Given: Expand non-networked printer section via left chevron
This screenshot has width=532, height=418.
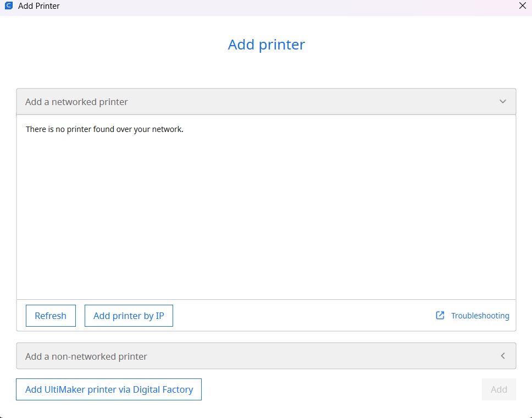Looking at the screenshot, I should click(x=502, y=356).
